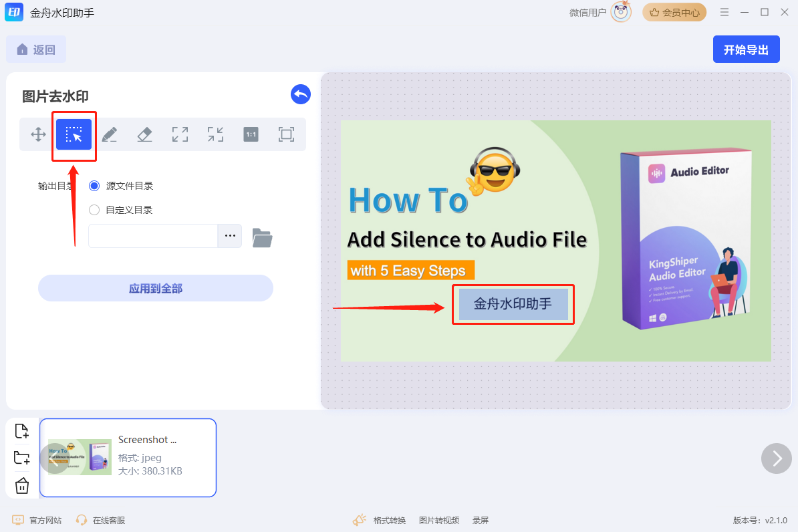798x532 pixels.
Task: Start export with 开始导出
Action: 746,49
